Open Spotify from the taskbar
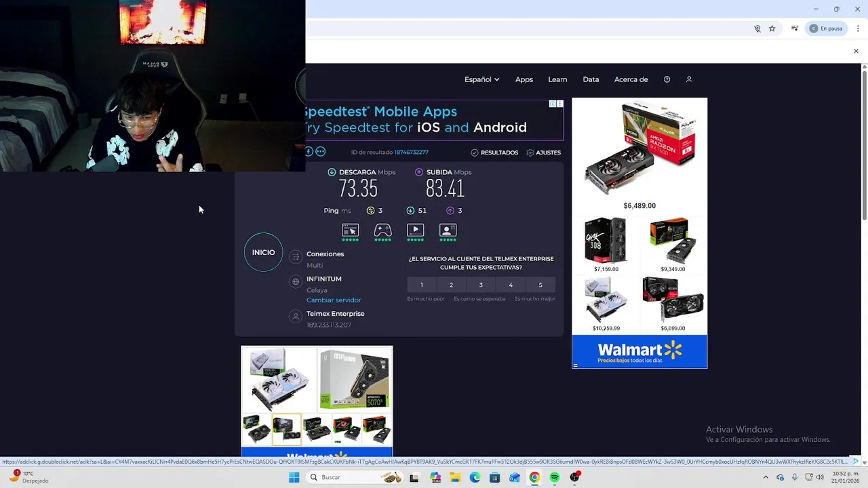This screenshot has height=488, width=868. click(x=555, y=477)
